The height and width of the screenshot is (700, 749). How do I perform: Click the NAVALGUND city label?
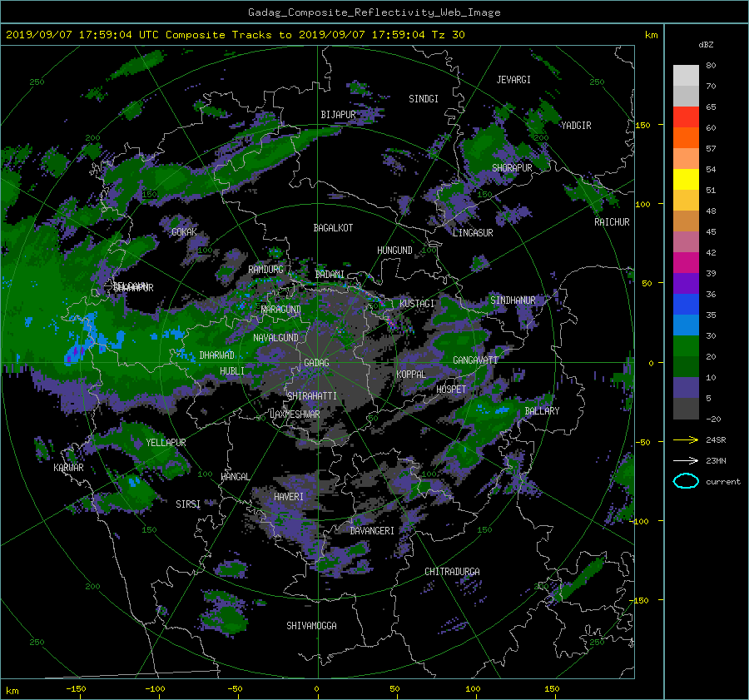[275, 338]
